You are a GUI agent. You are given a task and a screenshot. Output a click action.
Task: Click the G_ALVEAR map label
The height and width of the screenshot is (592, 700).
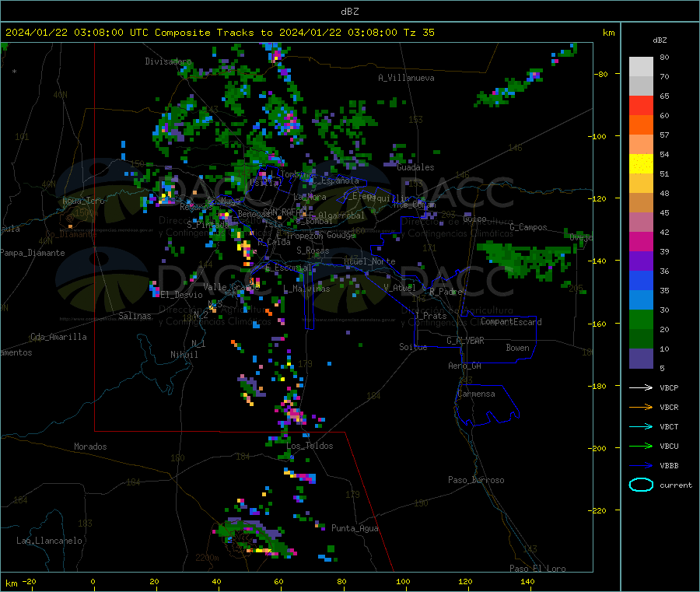click(x=465, y=341)
